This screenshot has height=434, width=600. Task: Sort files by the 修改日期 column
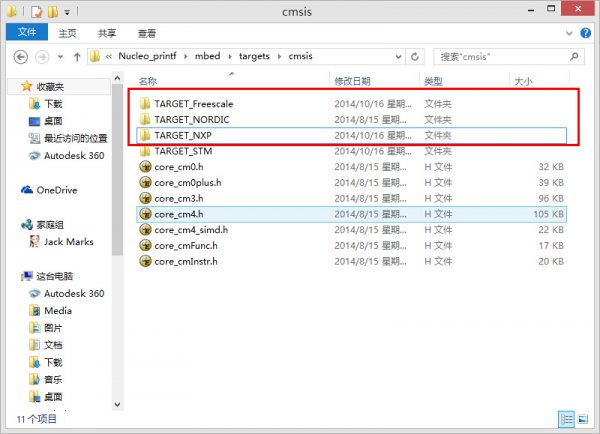point(352,81)
